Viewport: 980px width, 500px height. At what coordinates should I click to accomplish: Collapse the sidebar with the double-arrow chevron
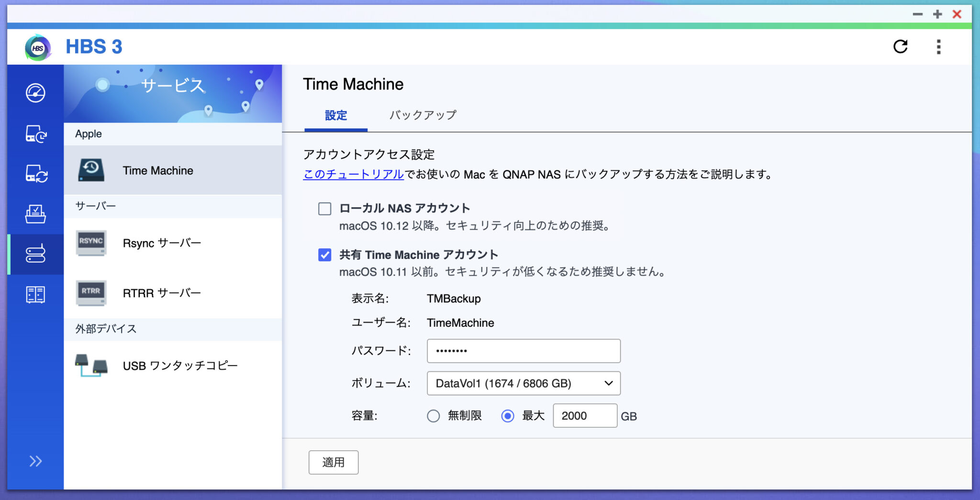(x=34, y=461)
